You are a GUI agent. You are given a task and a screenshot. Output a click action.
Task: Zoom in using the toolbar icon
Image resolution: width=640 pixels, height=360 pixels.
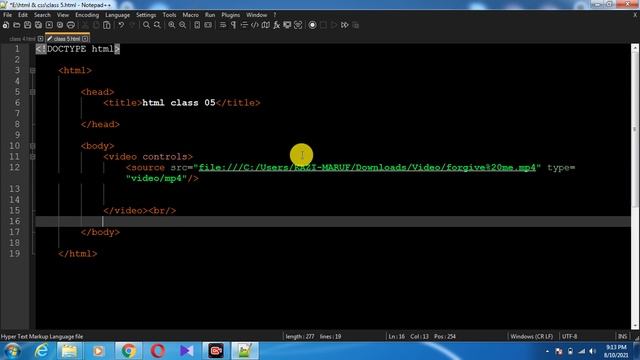[x=171, y=25]
